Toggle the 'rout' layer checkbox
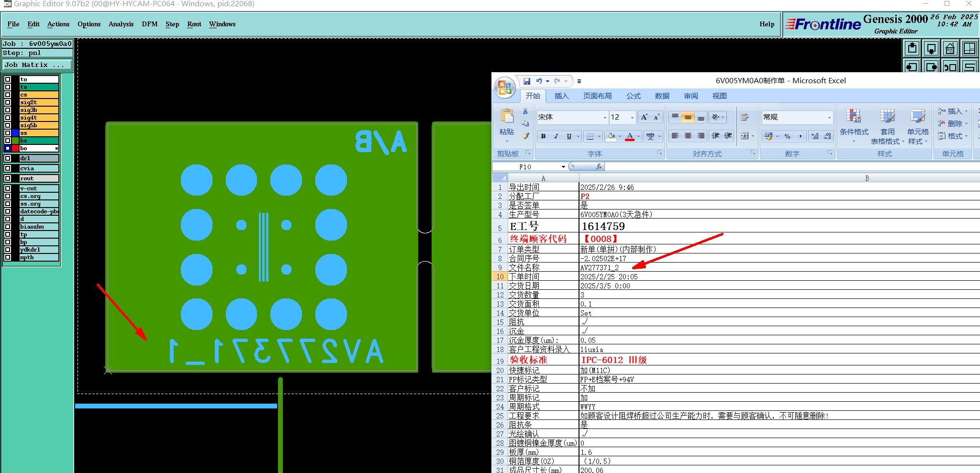 point(8,178)
